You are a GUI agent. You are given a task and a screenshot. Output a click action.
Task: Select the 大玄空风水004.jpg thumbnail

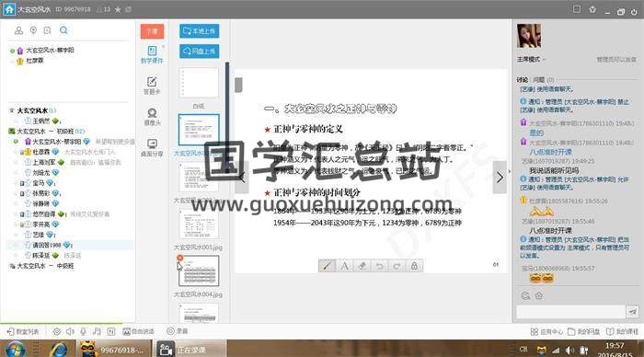[x=199, y=271]
